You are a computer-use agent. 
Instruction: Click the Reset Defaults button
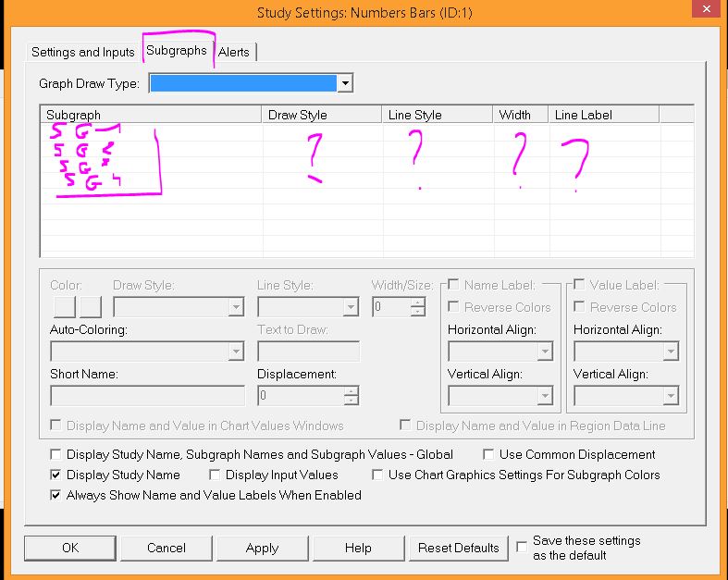point(458,548)
